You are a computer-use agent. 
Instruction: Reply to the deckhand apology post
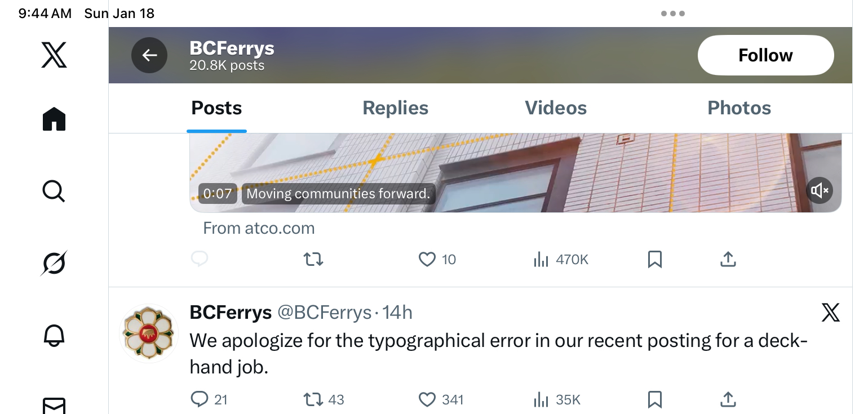pyautogui.click(x=200, y=399)
